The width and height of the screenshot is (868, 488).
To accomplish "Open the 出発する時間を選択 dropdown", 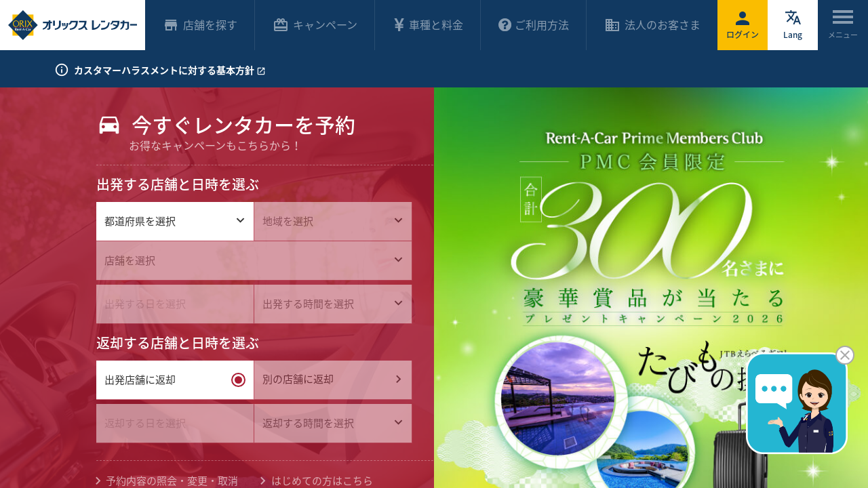I will [333, 304].
